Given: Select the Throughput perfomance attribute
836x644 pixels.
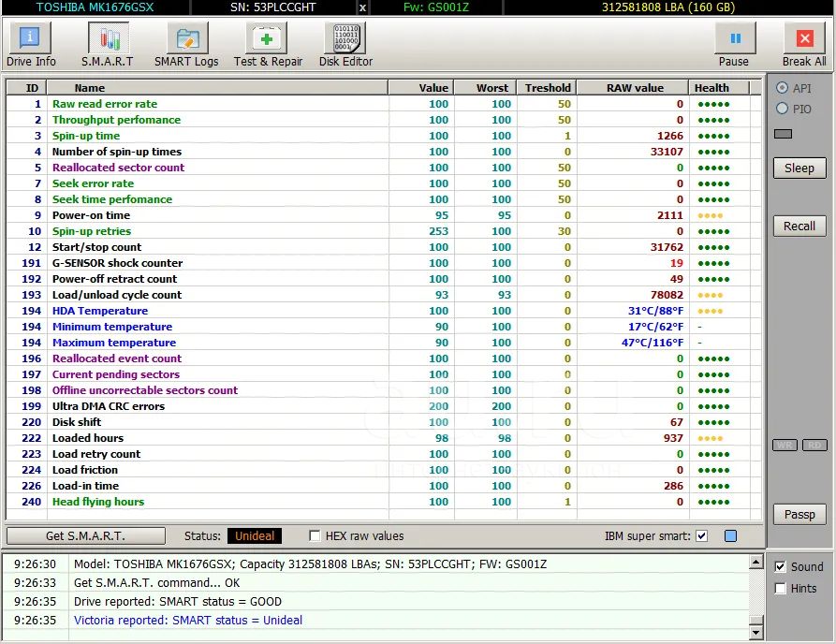Looking at the screenshot, I should click(383, 120).
